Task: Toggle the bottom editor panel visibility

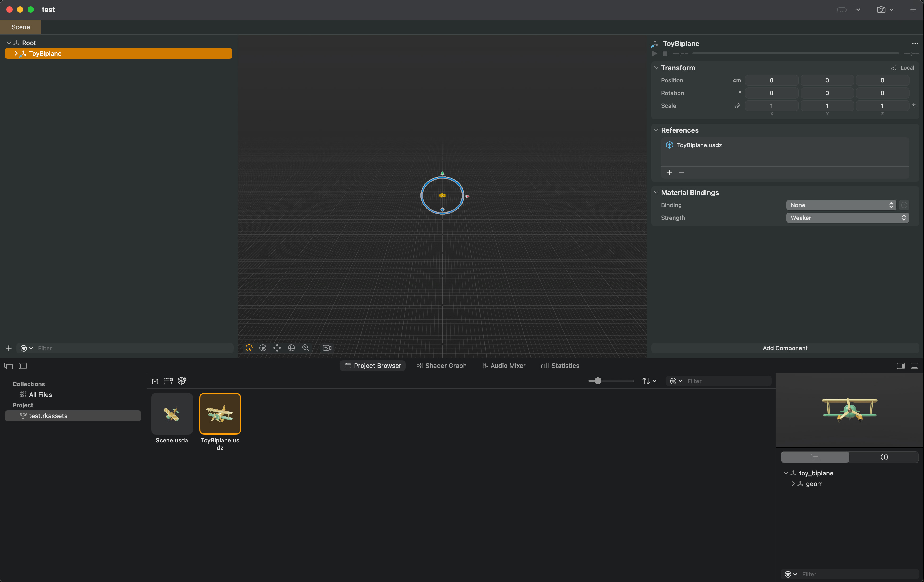Action: pyautogui.click(x=914, y=366)
